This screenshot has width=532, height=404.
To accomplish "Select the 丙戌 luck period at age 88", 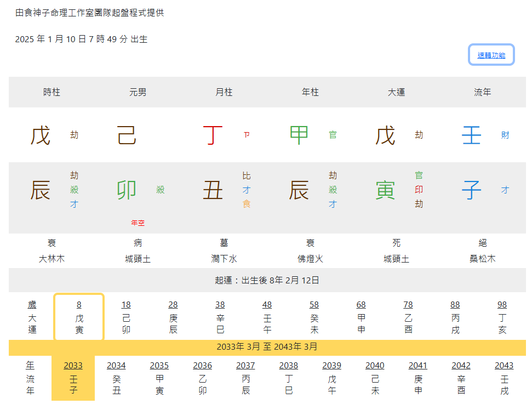I will [455, 317].
